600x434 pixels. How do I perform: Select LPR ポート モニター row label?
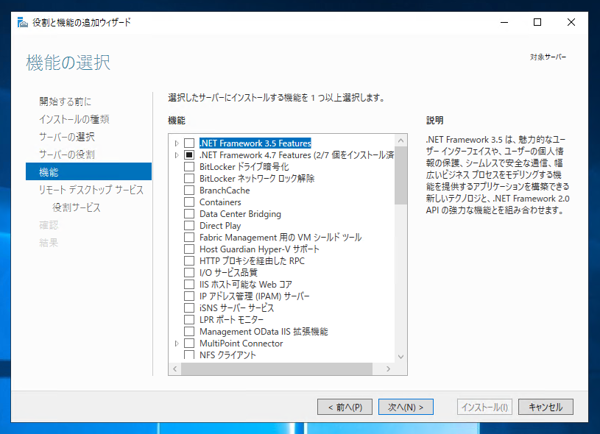point(231,320)
